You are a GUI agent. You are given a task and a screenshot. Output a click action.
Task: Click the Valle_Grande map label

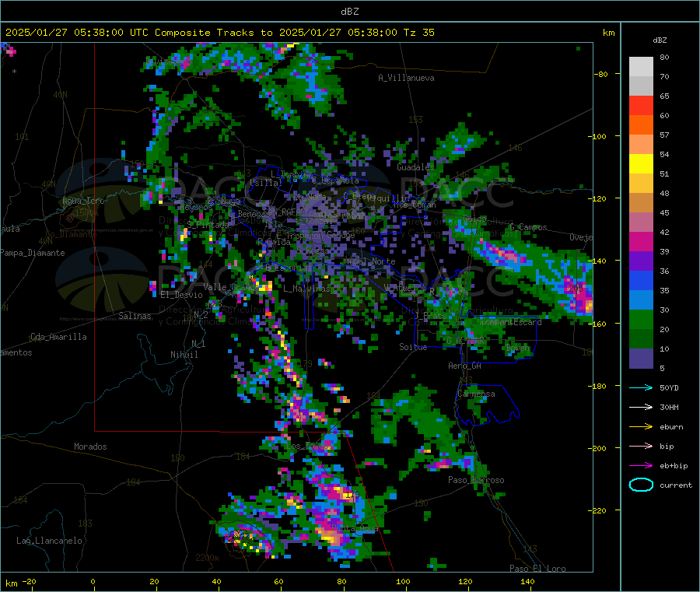pos(230,287)
